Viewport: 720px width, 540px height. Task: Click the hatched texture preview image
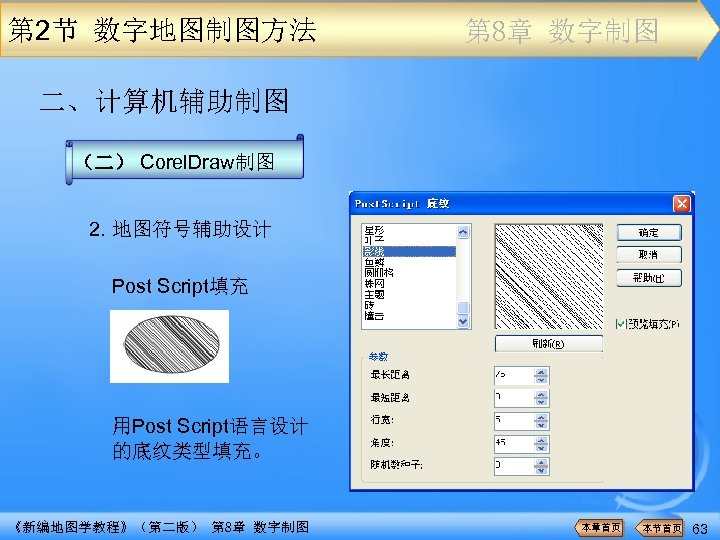[x=549, y=276]
